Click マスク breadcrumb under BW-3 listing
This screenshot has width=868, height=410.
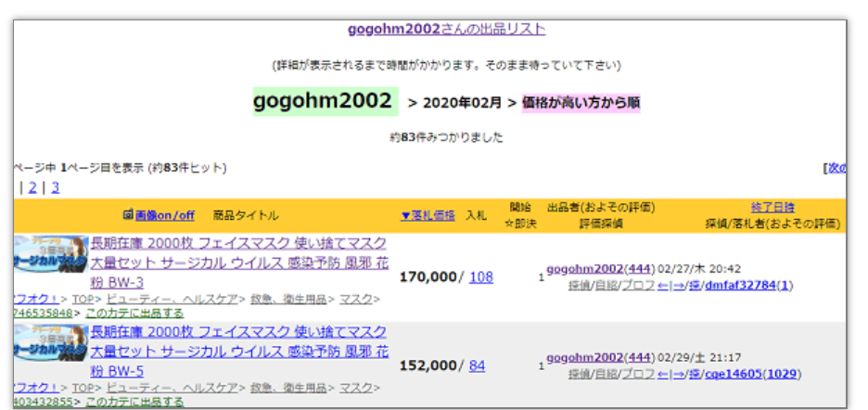[355, 300]
